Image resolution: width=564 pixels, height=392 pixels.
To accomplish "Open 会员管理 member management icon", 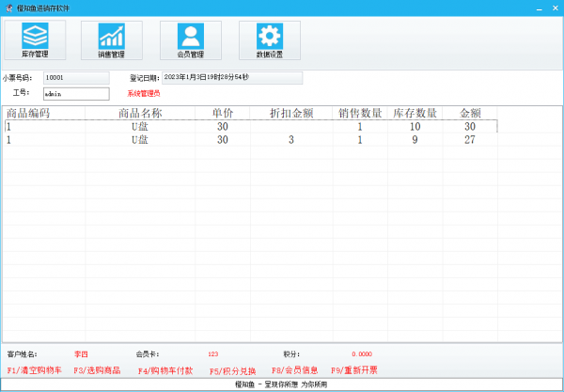I will coord(190,40).
